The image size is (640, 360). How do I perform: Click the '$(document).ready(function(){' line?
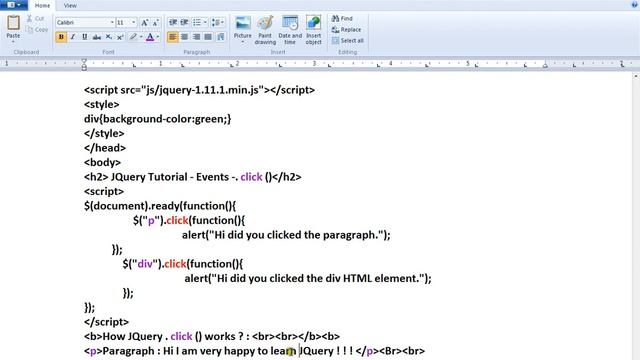coord(160,206)
